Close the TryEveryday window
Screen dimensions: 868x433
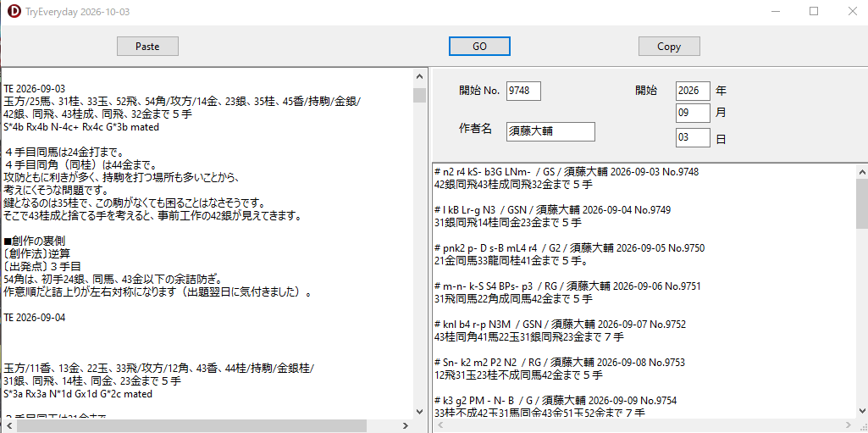852,11
